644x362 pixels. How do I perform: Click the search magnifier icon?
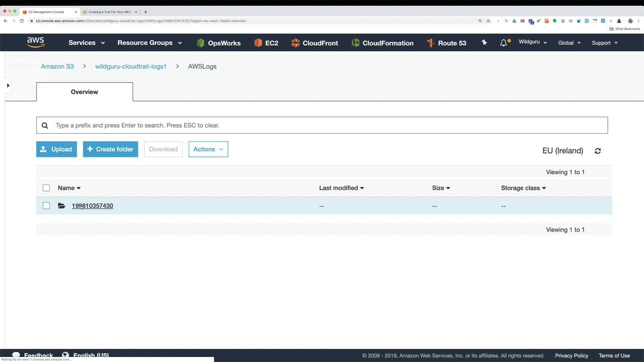45,125
